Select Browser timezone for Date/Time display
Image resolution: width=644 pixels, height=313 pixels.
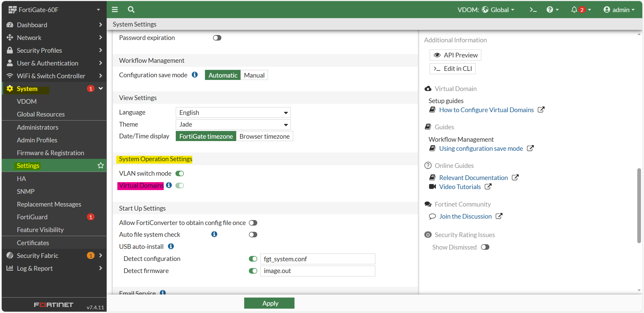pyautogui.click(x=265, y=136)
